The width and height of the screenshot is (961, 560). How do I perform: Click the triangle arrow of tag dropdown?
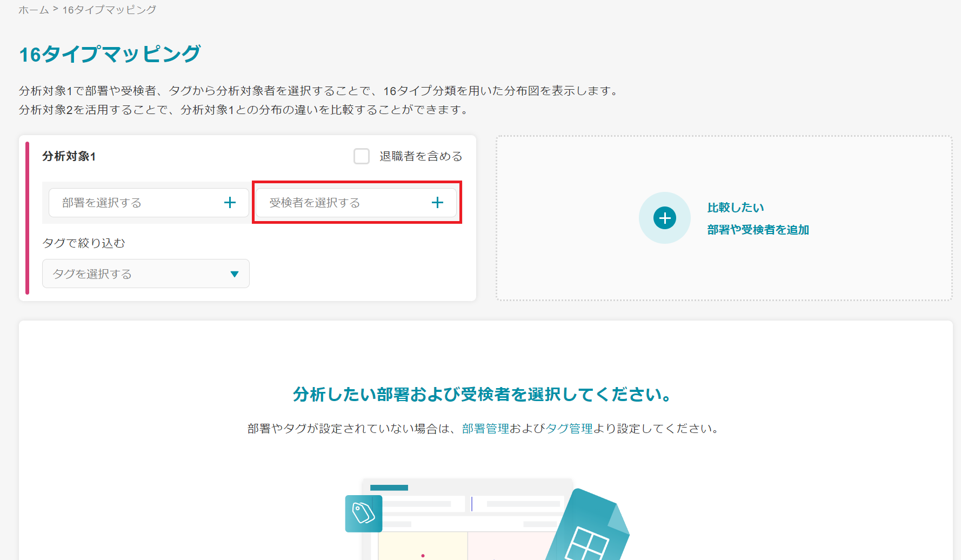(x=235, y=274)
